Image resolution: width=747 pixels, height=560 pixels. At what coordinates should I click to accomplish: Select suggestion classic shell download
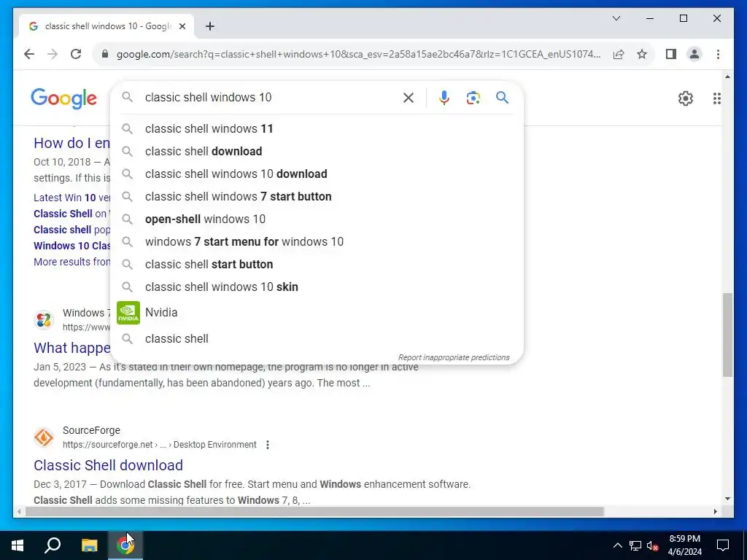click(317, 152)
